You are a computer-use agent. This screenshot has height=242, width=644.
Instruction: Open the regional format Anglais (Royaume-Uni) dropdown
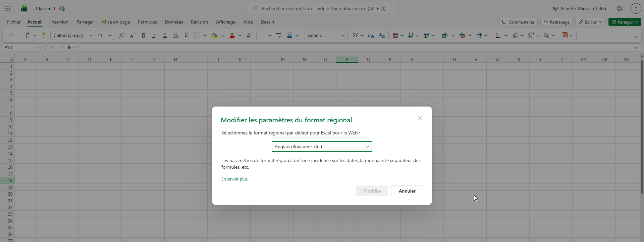tap(322, 147)
